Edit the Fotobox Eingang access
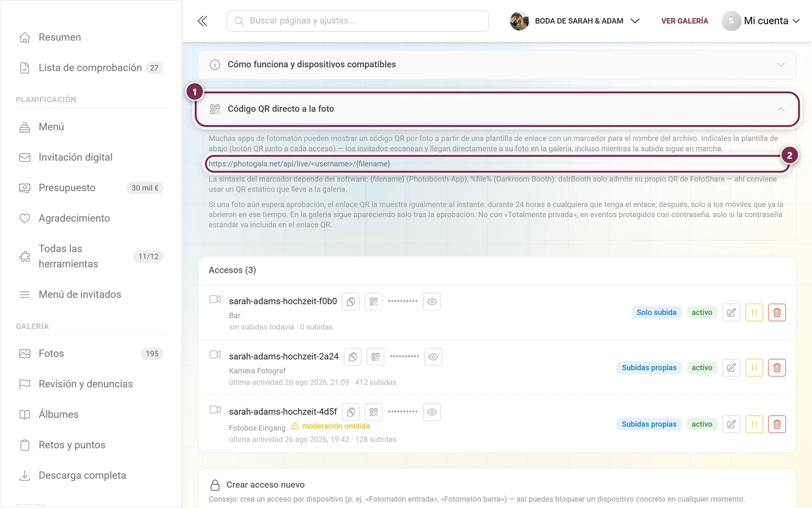This screenshot has width=812, height=508. coord(731,424)
